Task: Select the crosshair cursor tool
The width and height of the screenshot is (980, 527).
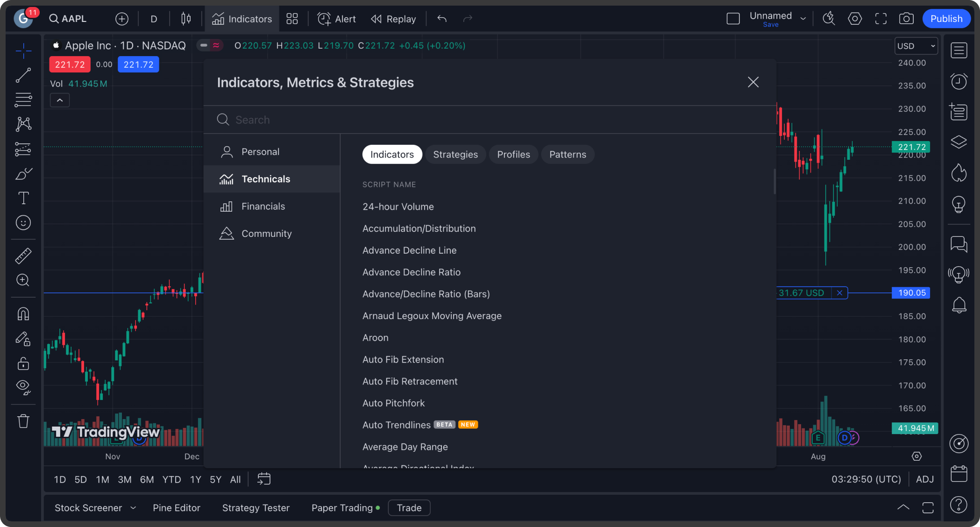Action: pos(23,50)
